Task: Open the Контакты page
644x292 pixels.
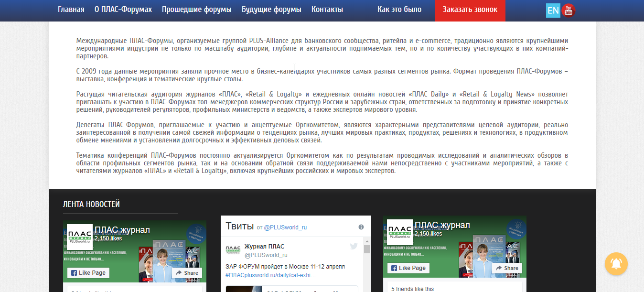Action: (327, 9)
